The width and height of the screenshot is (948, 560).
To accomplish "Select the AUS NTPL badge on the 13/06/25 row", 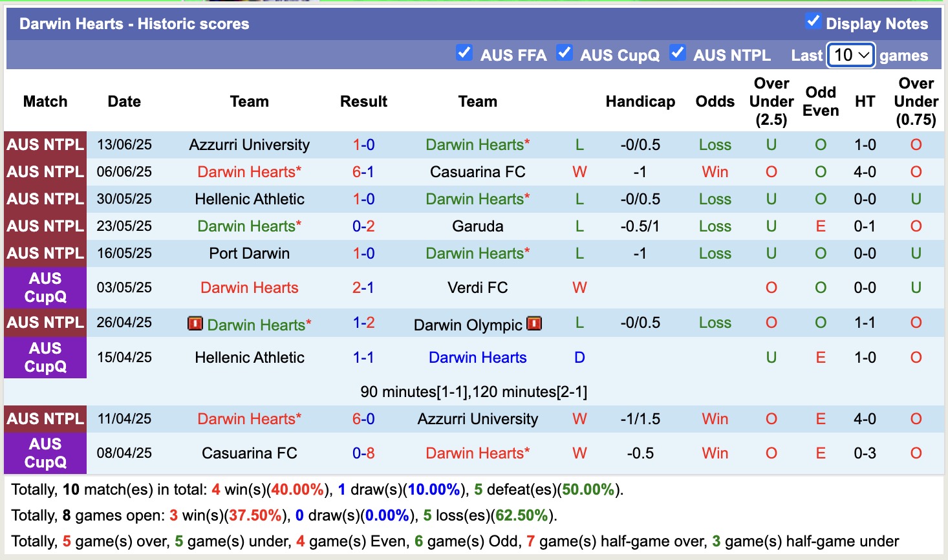I will pos(45,144).
